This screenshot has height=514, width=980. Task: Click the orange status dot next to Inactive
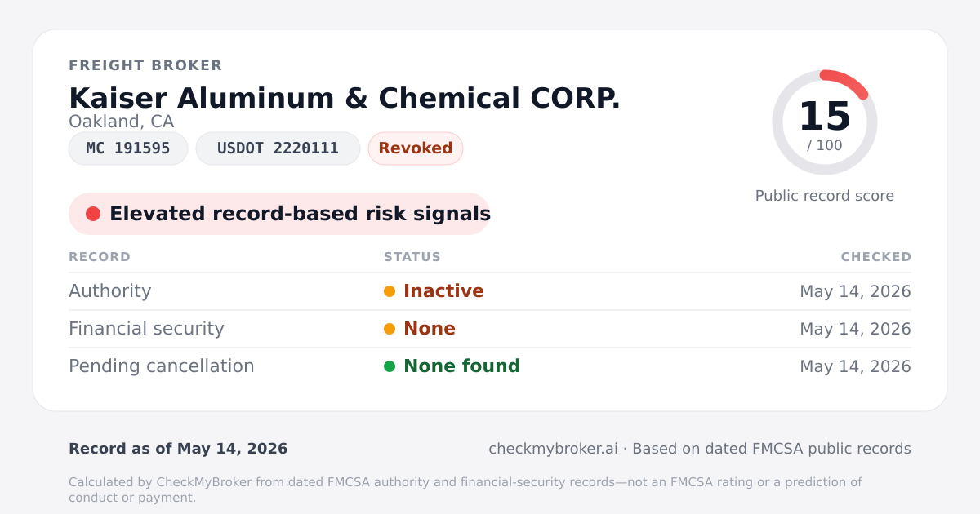tap(390, 291)
